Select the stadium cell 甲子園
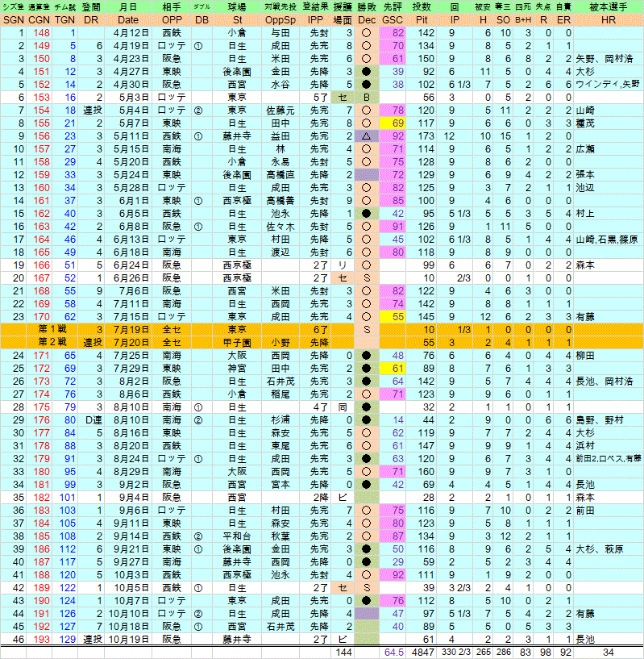 pos(237,343)
